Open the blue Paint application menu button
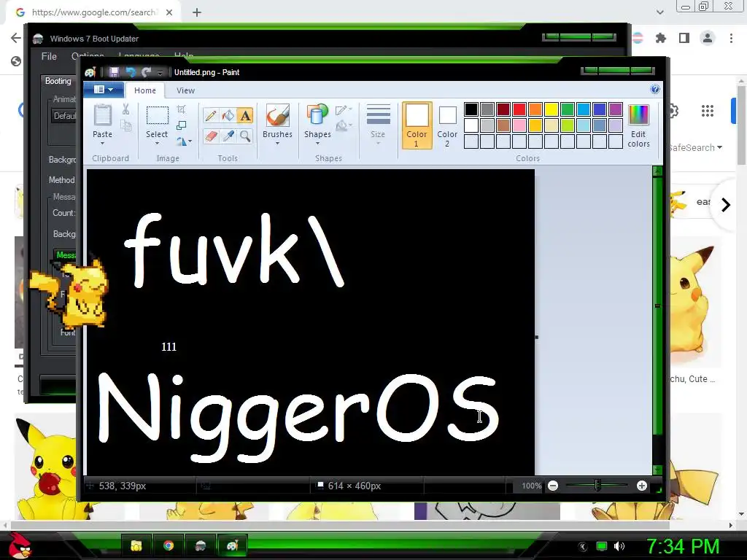 104,90
